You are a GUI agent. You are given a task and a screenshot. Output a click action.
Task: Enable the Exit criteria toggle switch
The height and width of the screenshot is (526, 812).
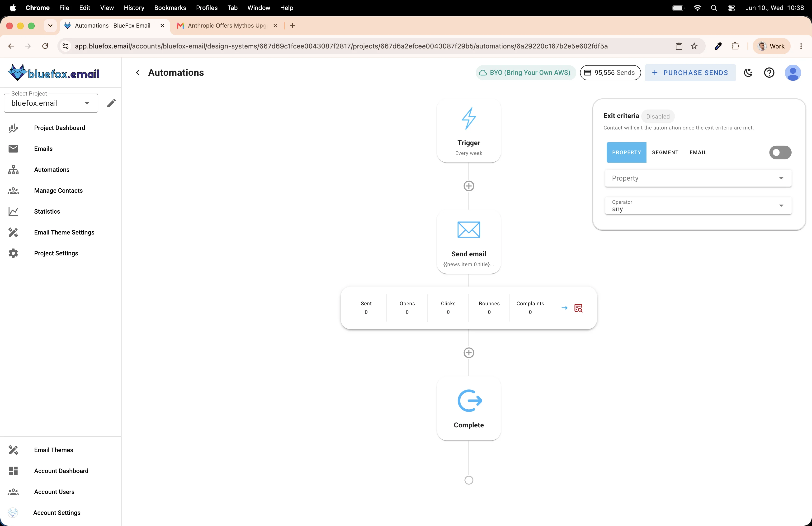point(780,153)
